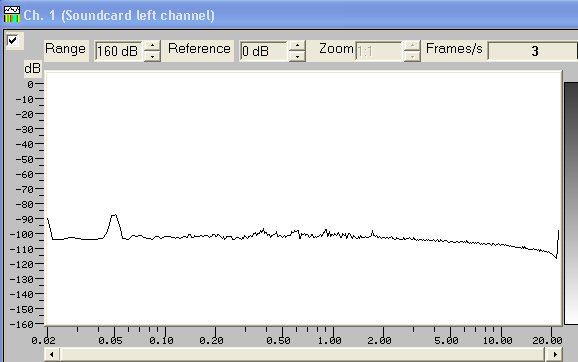Uncheck the channel 1 enable checkbox
The image size is (578, 362).
pyautogui.click(x=13, y=40)
